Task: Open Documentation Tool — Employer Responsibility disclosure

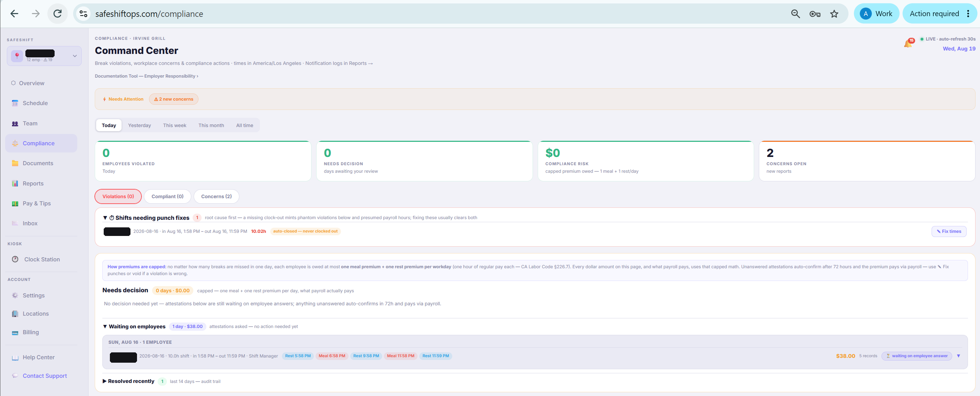Action: (x=147, y=76)
